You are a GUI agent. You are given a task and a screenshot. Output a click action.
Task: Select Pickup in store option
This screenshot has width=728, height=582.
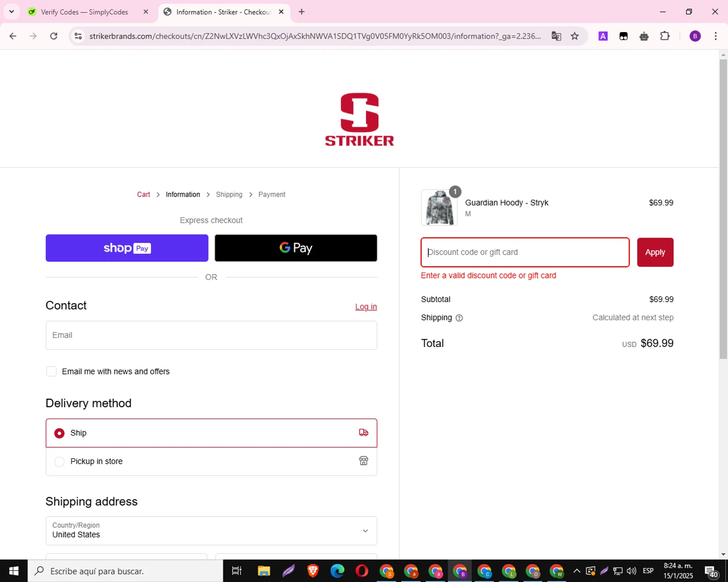coord(211,461)
